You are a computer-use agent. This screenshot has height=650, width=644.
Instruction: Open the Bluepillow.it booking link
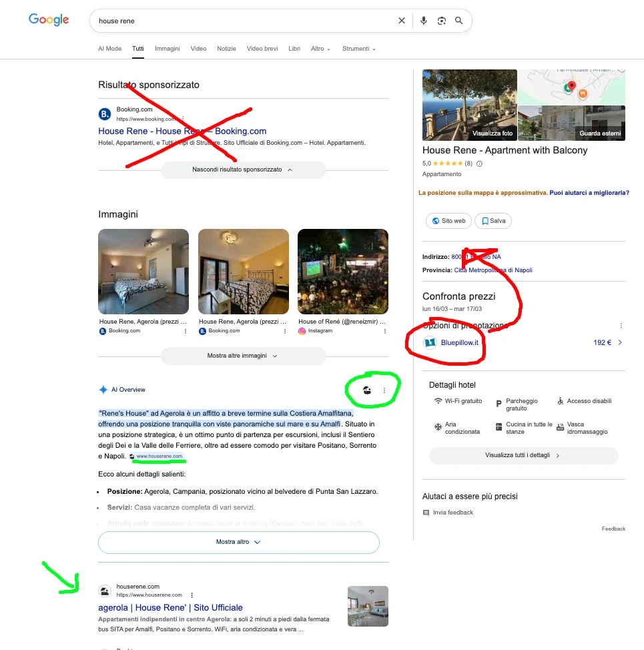pos(459,342)
